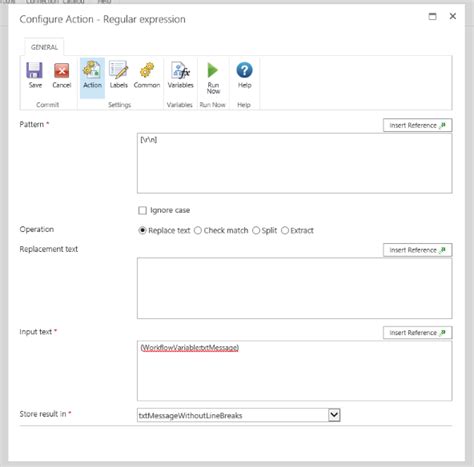Open the Common settings gear icon
This screenshot has height=467, width=474.
click(x=147, y=70)
